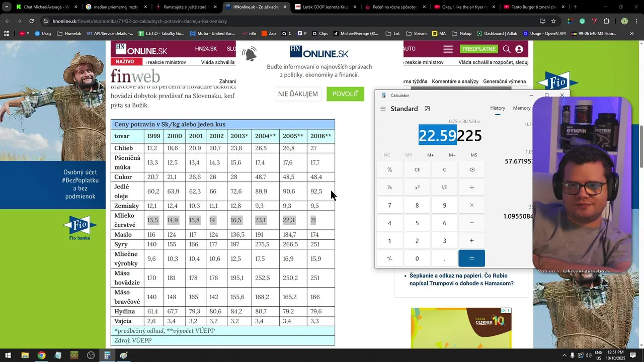Open the Calculator navigation hamburger menu
The image size is (644, 362).
click(383, 109)
